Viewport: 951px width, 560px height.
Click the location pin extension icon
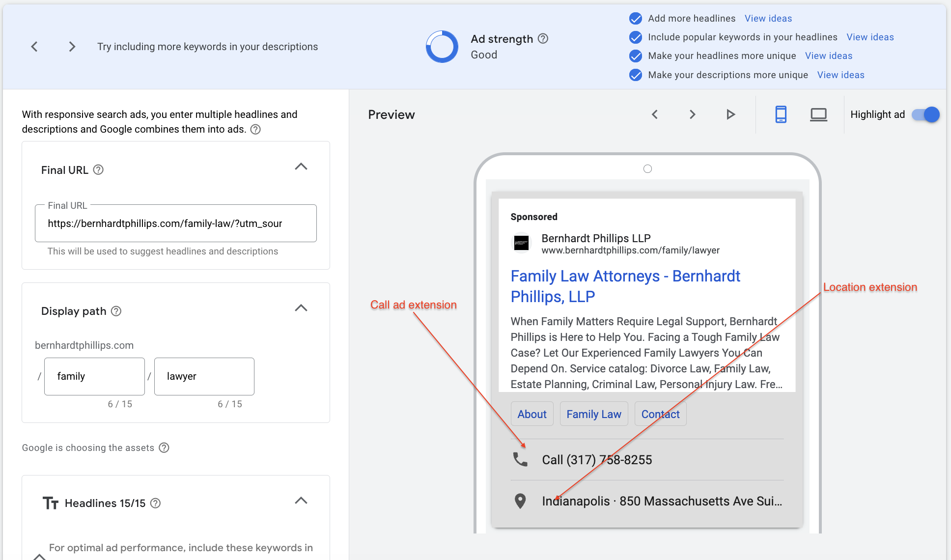(x=520, y=502)
